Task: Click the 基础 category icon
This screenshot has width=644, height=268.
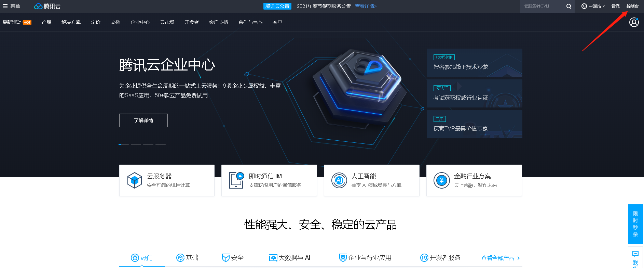Action: 180,258
